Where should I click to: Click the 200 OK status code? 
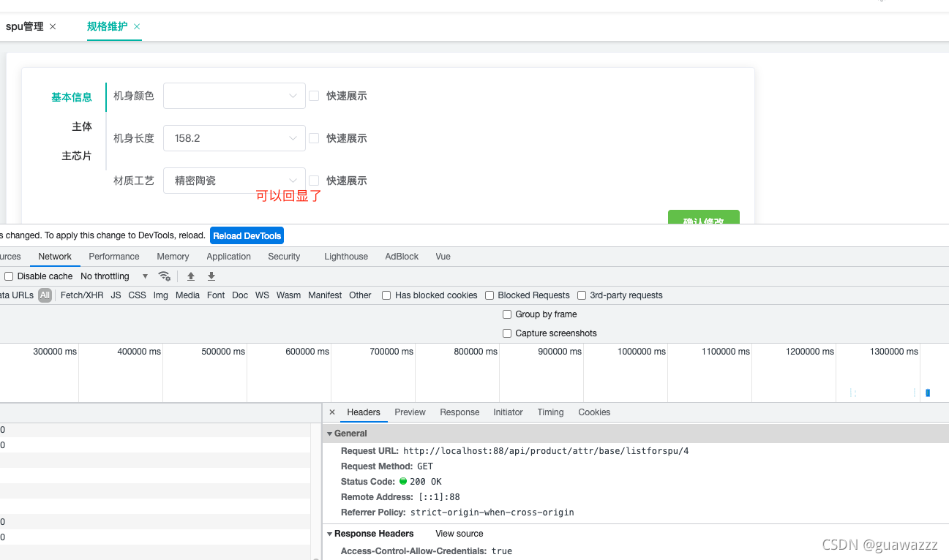tap(425, 482)
